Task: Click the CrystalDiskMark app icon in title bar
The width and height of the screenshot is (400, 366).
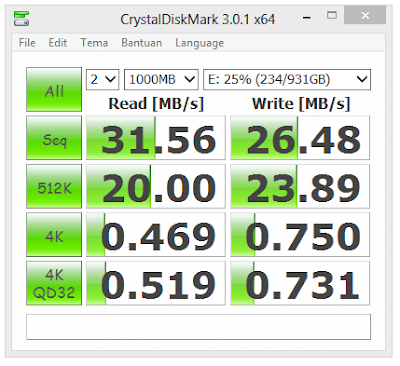Action: tap(21, 18)
